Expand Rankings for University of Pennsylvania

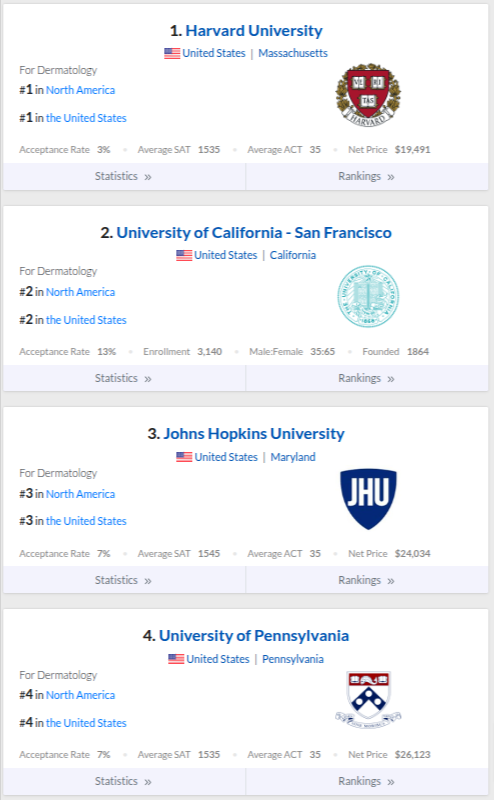pyautogui.click(x=367, y=781)
